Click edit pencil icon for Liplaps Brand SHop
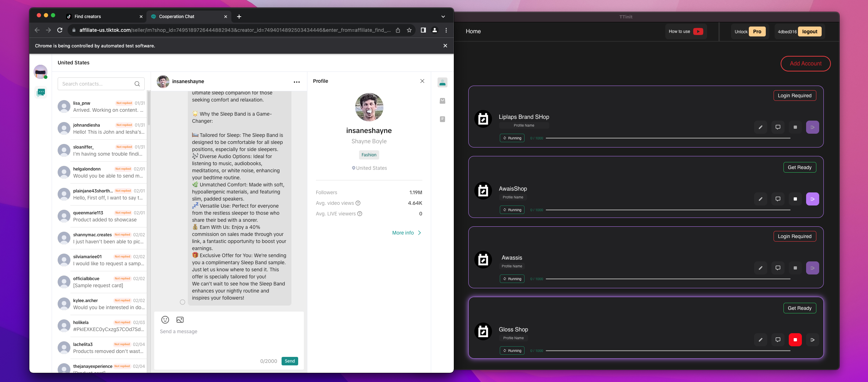This screenshot has width=868, height=382. (x=760, y=127)
